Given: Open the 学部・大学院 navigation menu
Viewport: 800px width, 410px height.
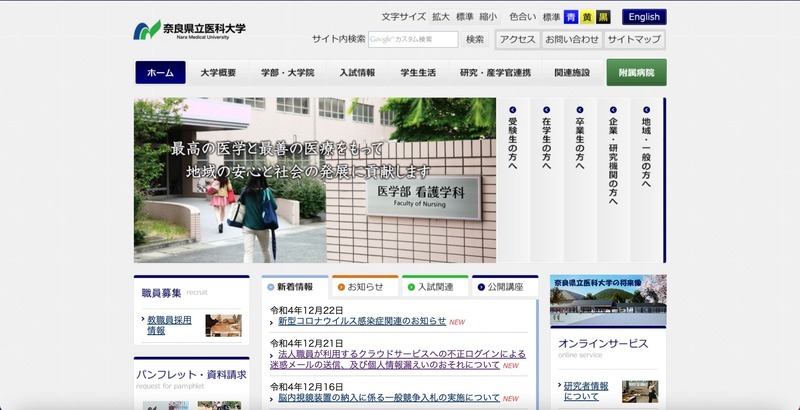Looking at the screenshot, I should (x=287, y=73).
